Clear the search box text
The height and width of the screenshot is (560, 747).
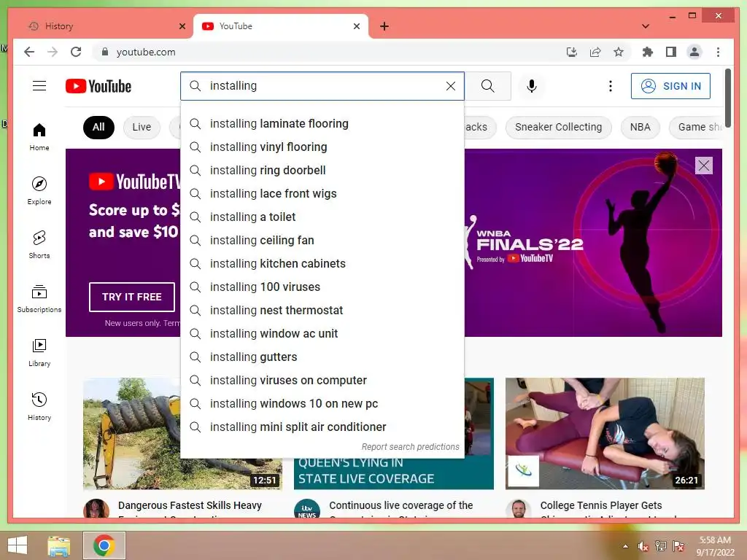[x=451, y=86]
